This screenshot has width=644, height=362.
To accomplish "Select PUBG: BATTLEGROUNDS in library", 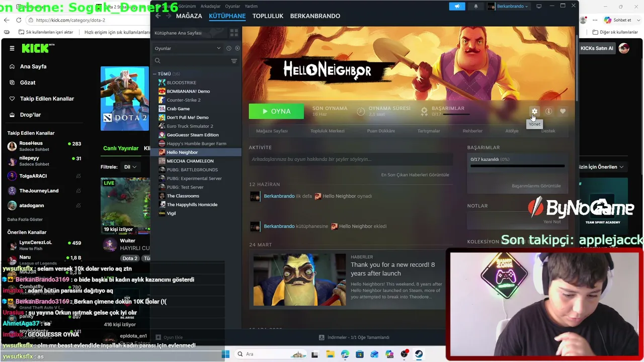I will point(192,169).
